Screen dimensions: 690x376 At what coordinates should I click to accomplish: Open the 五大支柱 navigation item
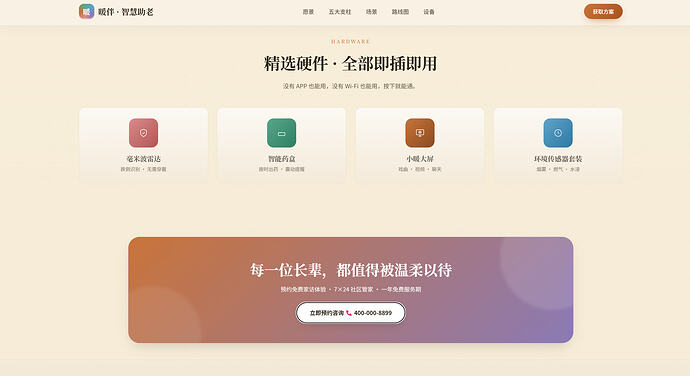point(340,12)
